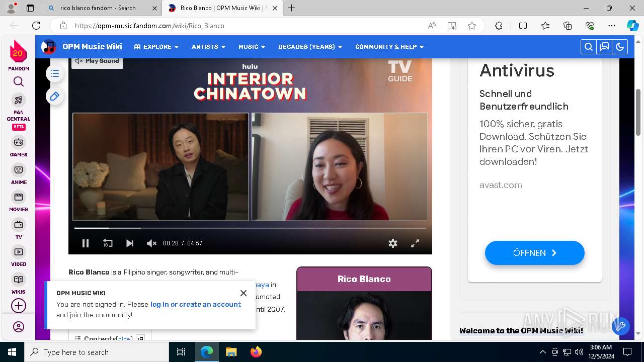Image resolution: width=644 pixels, height=362 pixels.
Task: Open Copilot sidebar
Action: point(632,26)
